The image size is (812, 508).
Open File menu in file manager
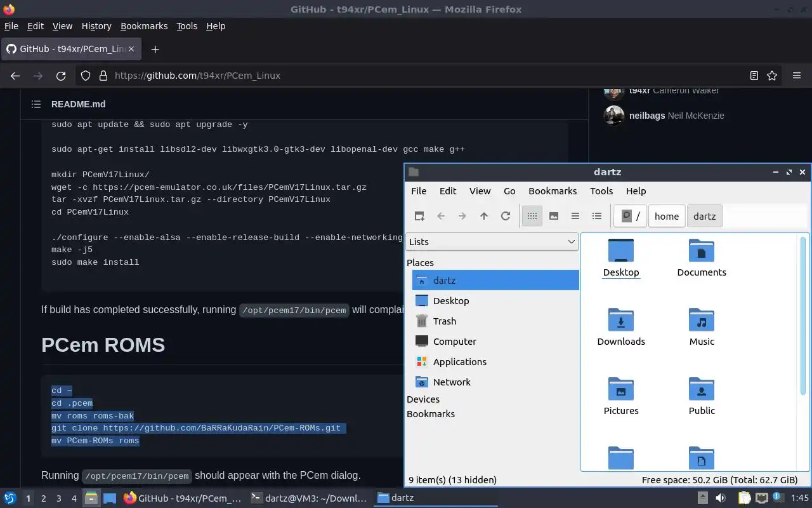point(419,191)
